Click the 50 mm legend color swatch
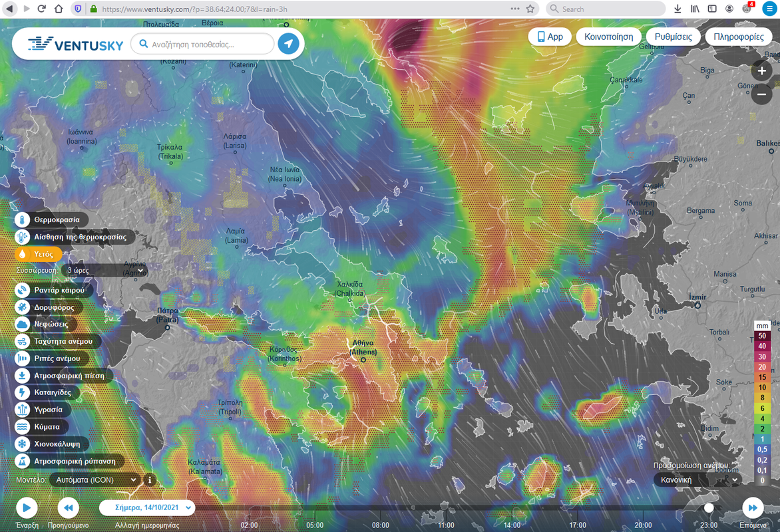Image resolution: width=780 pixels, height=532 pixels. pos(762,336)
